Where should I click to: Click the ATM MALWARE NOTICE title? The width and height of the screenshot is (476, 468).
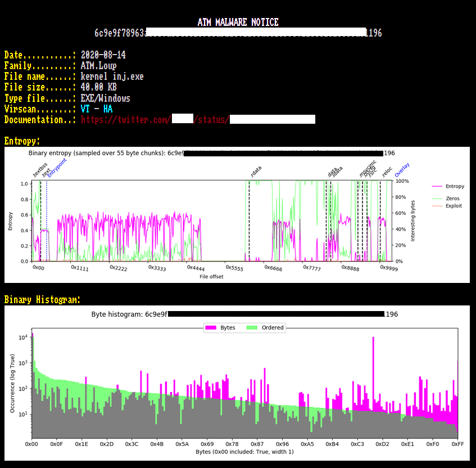pos(238,22)
